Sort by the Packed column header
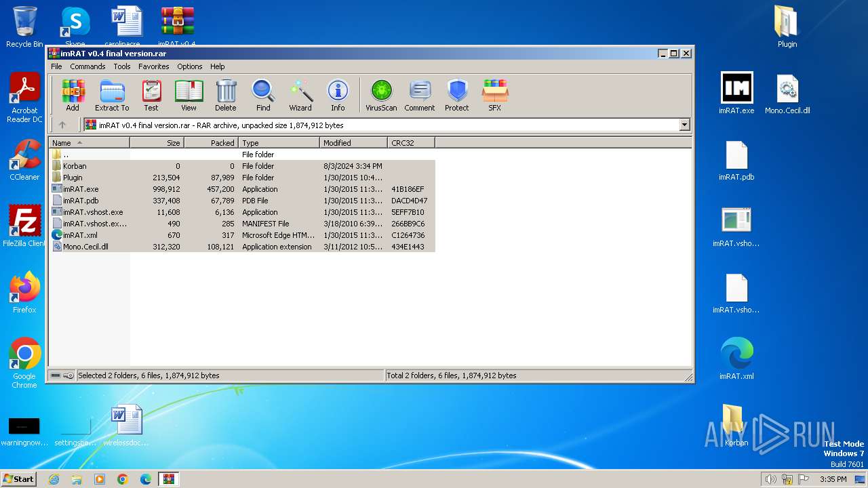Image resolution: width=868 pixels, height=488 pixels. coord(211,143)
